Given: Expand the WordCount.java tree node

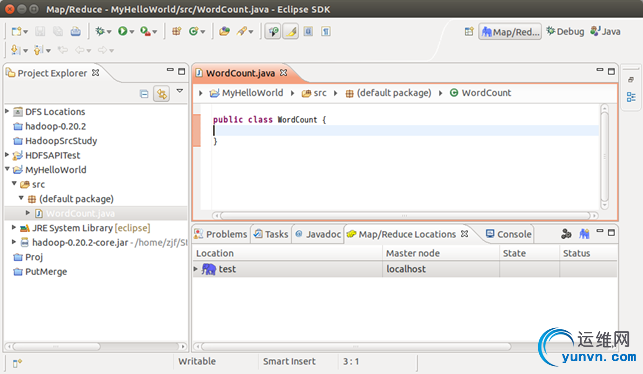Looking at the screenshot, I should point(28,212).
